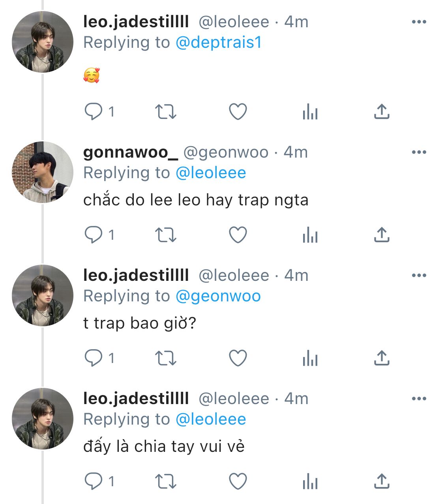Open the @geonwoo mention link
Screen dimensions: 444x504
[218, 296]
